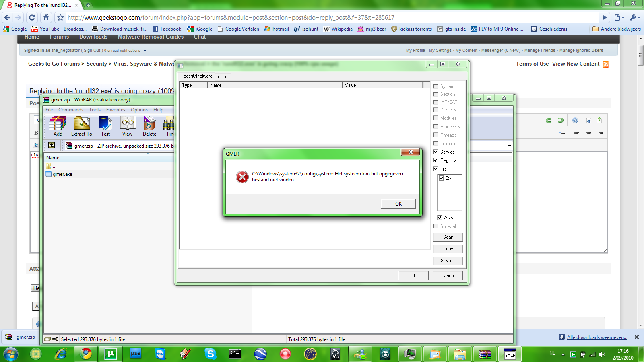The image size is (644, 362).
Task: Click the browser Back arrow
Action: [x=7, y=17]
